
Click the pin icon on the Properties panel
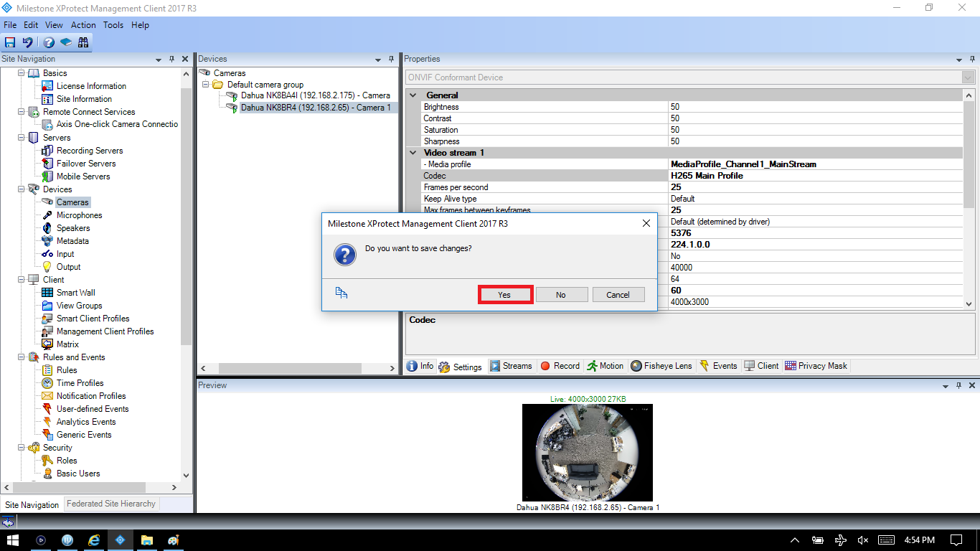[x=972, y=59]
